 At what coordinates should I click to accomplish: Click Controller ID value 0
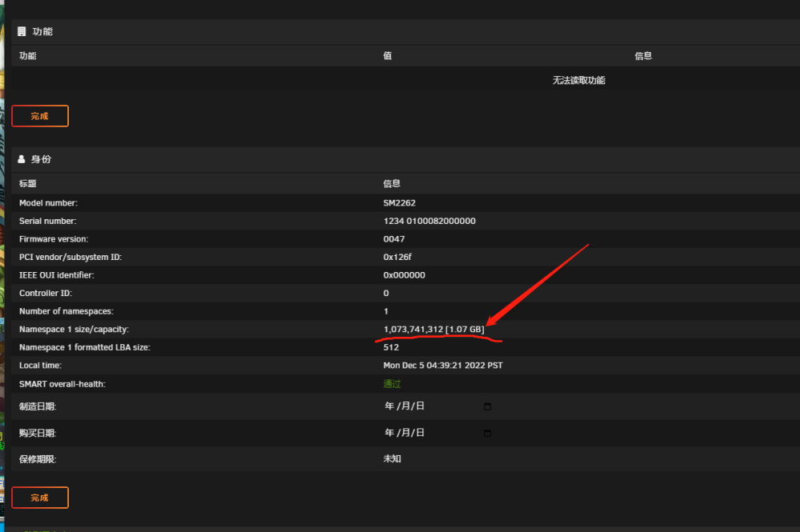click(x=386, y=293)
